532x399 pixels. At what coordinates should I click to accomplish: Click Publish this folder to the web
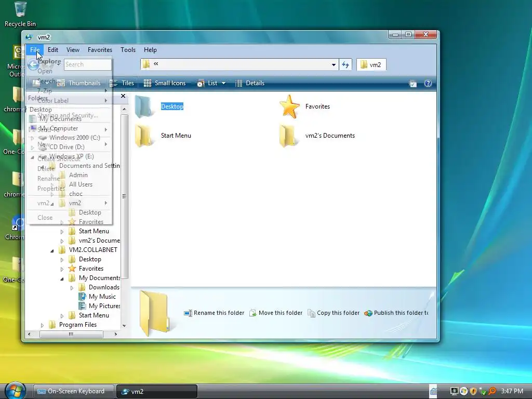tap(396, 313)
